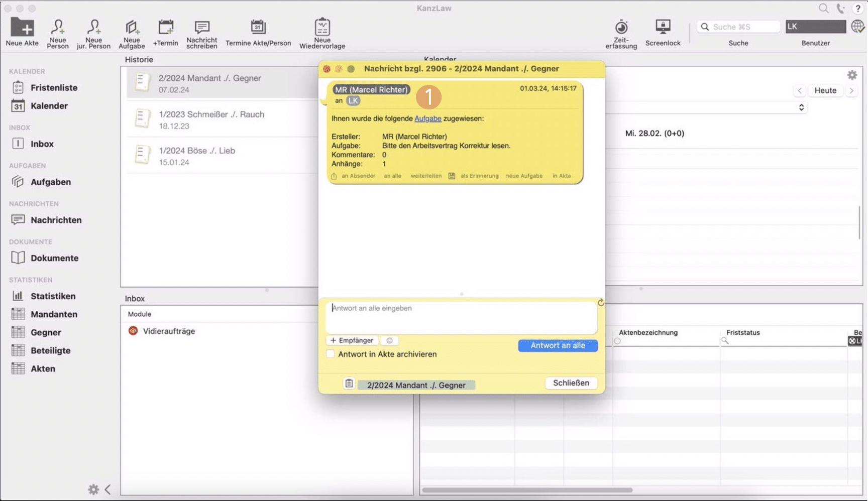Open calendar settings gear
The width and height of the screenshot is (868, 501).
tap(852, 75)
